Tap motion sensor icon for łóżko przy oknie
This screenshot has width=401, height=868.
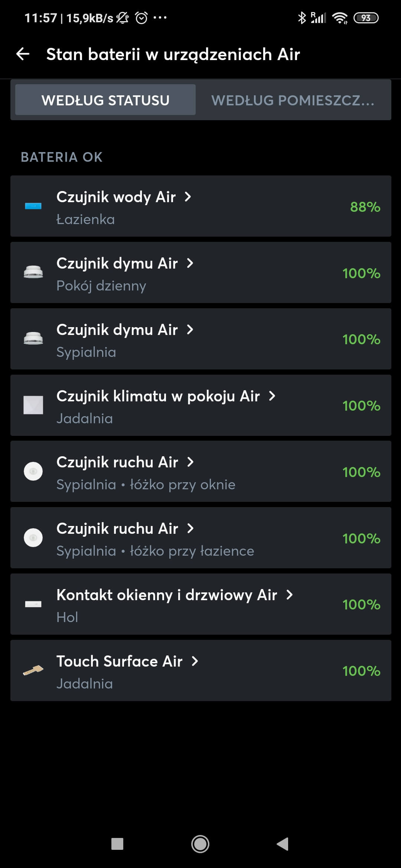click(33, 471)
